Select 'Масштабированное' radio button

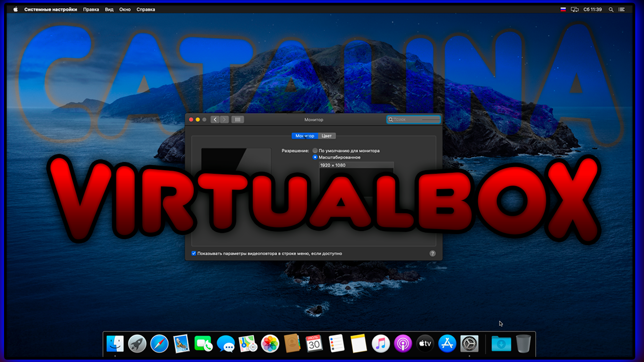pyautogui.click(x=315, y=157)
